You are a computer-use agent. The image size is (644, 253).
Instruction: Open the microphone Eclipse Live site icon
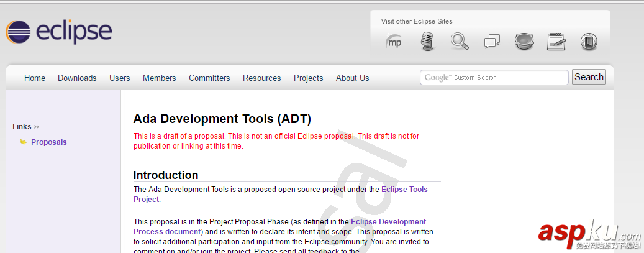click(427, 42)
